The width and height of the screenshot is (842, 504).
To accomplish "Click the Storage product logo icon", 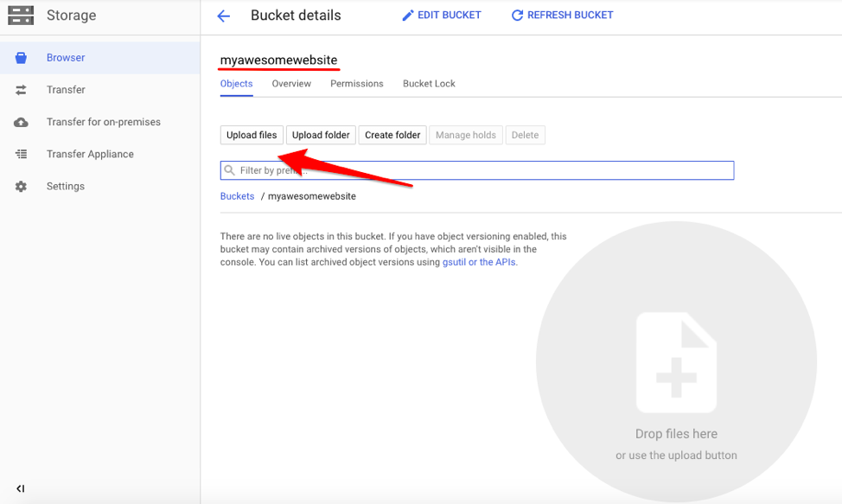I will point(21,16).
